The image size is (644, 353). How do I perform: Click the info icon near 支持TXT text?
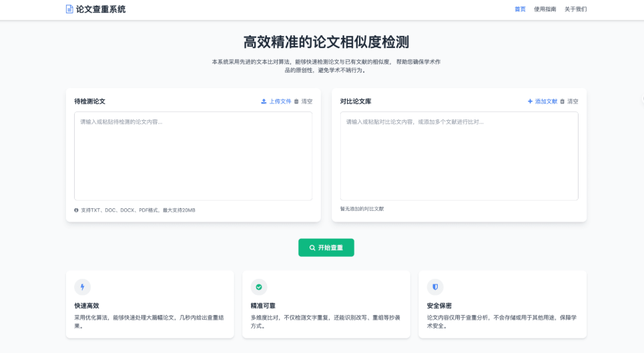click(x=76, y=210)
